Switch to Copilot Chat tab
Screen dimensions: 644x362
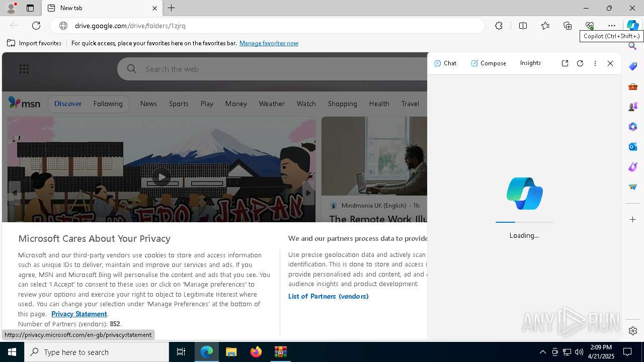[445, 63]
